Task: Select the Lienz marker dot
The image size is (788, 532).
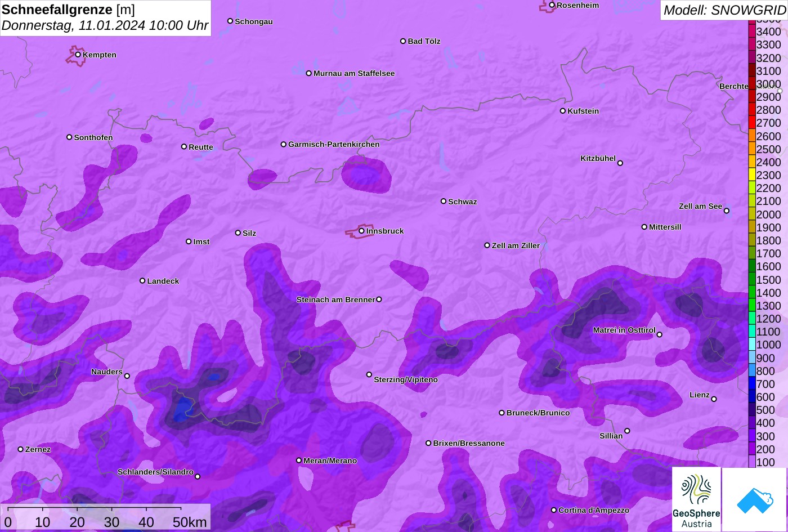Action: point(714,399)
